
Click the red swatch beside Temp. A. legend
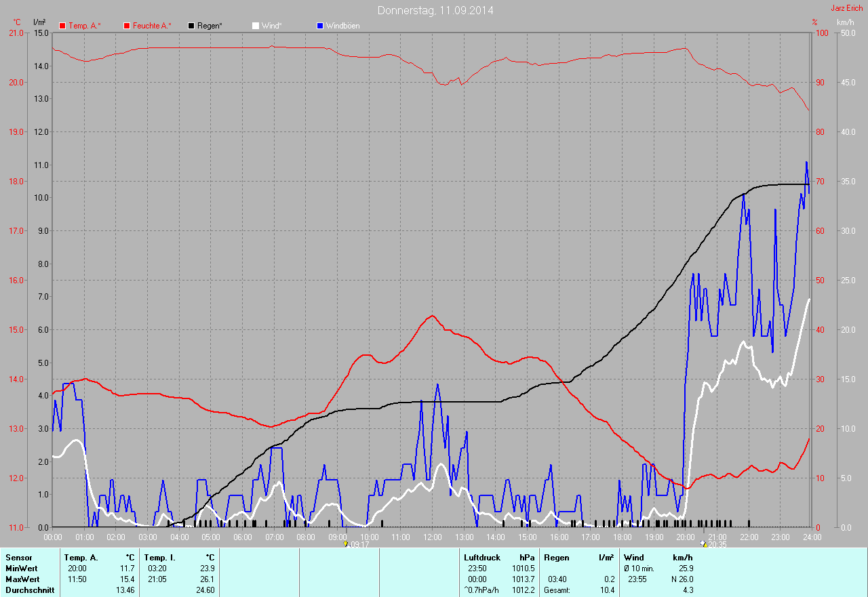point(62,26)
